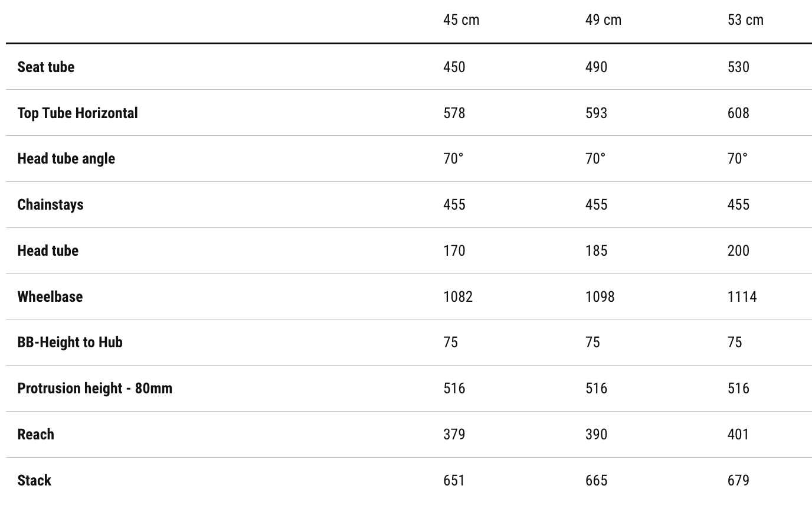Click the Wheelbase row label
The image size is (812, 515).
point(50,296)
